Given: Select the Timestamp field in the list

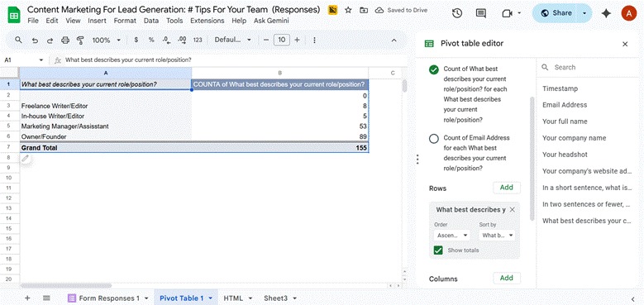Looking at the screenshot, I should [x=560, y=88].
